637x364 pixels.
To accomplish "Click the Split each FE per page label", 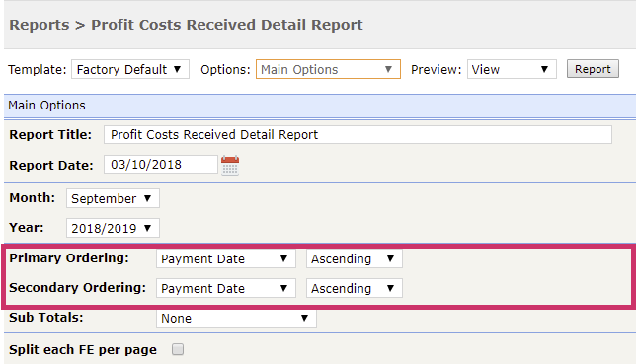I will [x=83, y=350].
